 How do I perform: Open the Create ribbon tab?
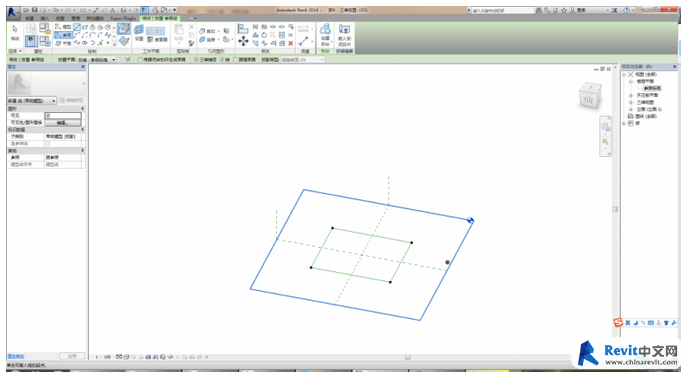29,18
